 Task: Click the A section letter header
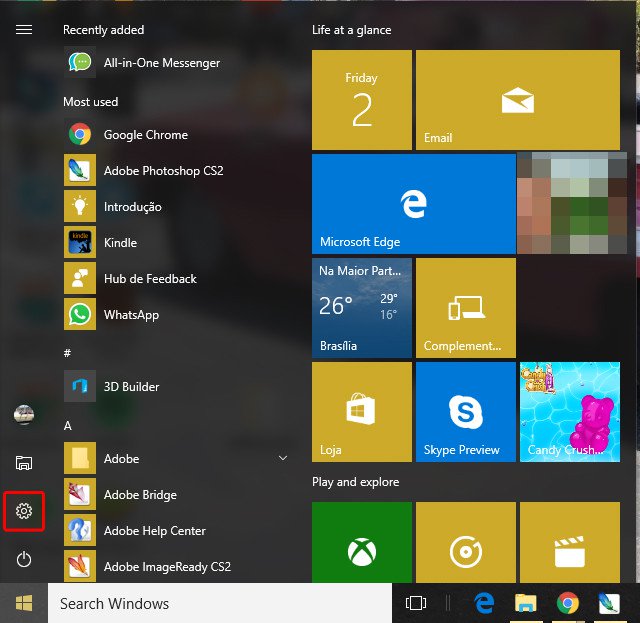(x=68, y=426)
